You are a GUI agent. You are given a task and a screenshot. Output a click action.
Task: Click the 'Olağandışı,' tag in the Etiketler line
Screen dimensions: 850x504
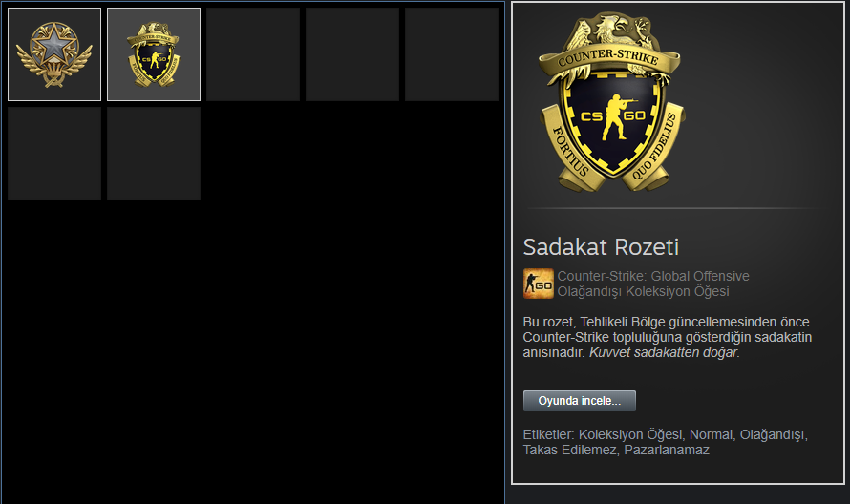(x=775, y=434)
